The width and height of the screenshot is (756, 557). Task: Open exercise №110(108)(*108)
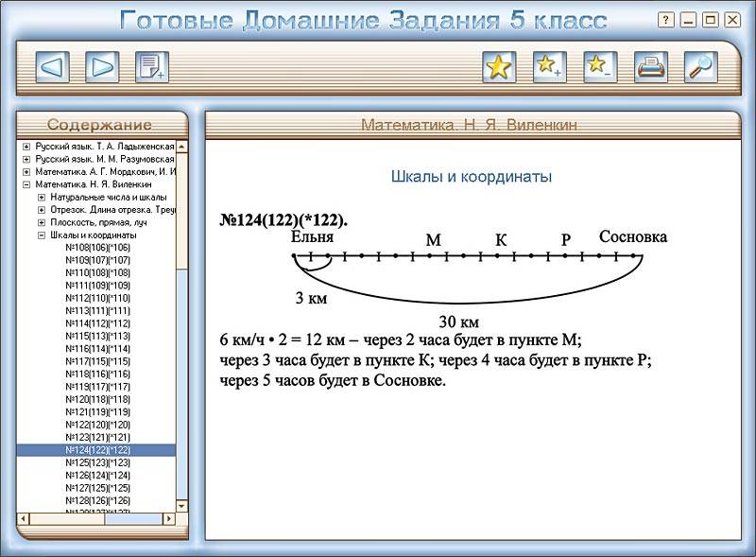[98, 272]
